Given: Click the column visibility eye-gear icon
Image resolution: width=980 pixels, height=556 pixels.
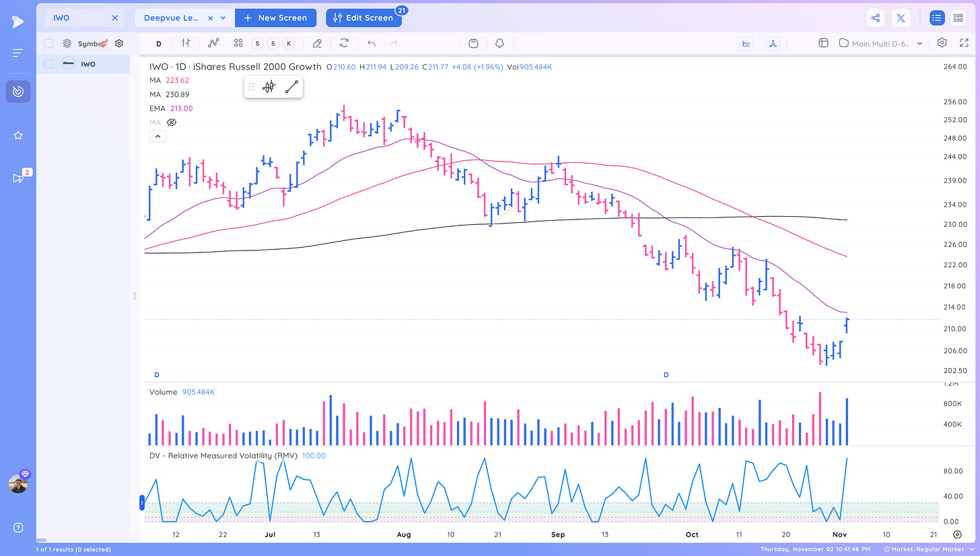Looking at the screenshot, I should [x=67, y=43].
